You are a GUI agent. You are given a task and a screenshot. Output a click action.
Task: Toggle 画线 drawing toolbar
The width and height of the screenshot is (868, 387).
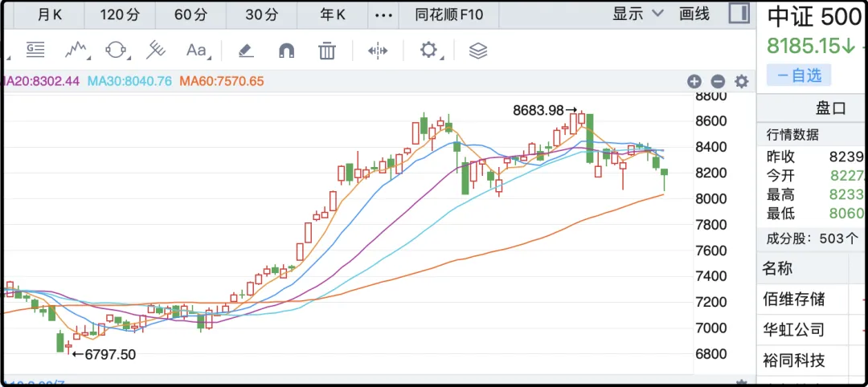coord(694,14)
